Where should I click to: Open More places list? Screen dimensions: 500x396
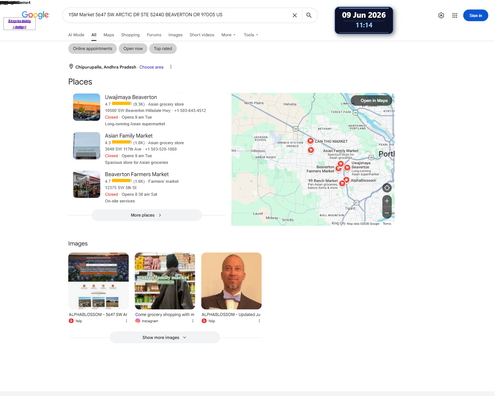(147, 215)
